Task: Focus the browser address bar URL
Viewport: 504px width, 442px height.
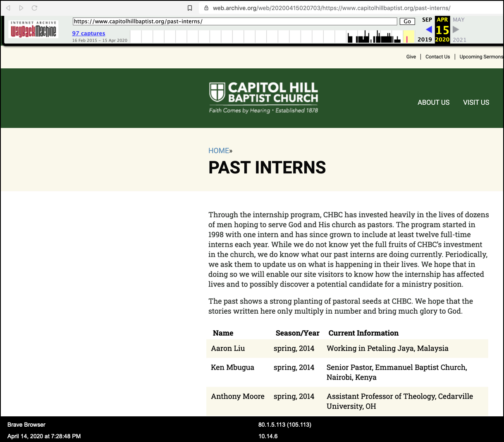Action: click(331, 8)
